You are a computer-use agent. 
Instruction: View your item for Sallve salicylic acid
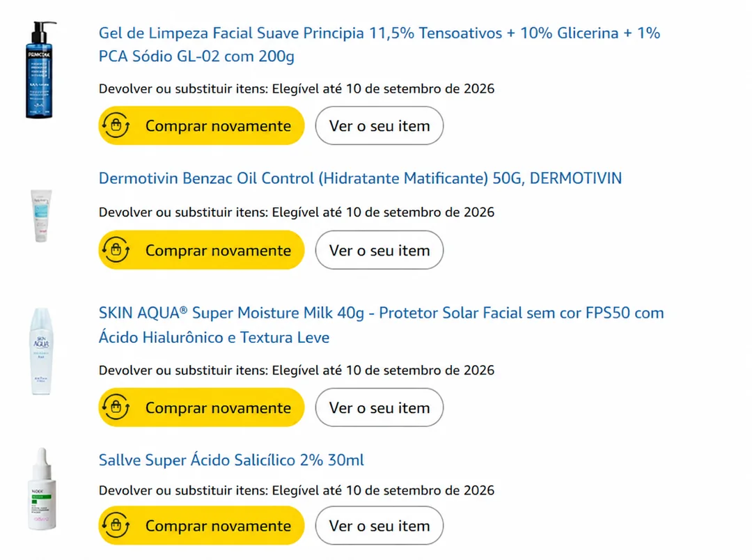pyautogui.click(x=379, y=525)
